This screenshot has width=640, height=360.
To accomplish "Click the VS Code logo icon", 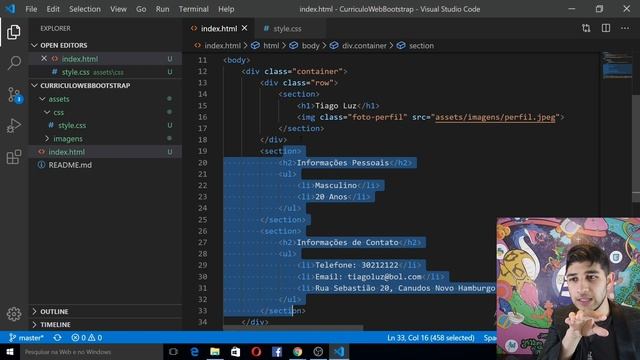I will click(x=10, y=9).
